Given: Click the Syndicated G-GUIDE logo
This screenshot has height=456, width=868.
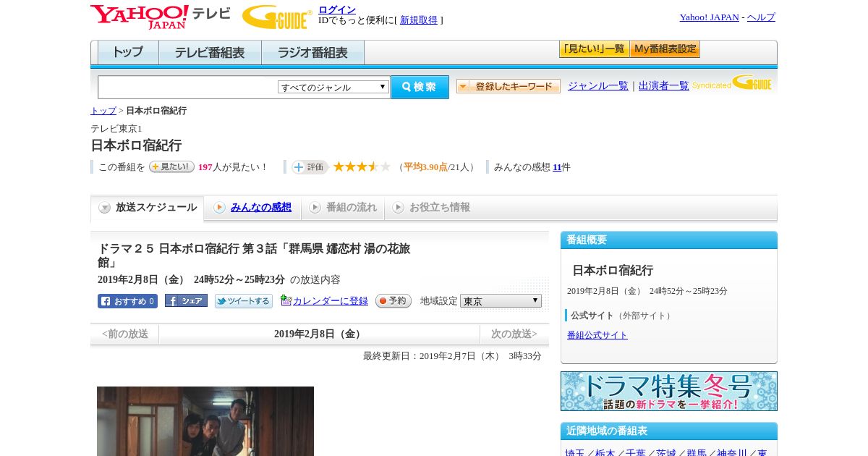Looking at the screenshot, I should point(732,83).
